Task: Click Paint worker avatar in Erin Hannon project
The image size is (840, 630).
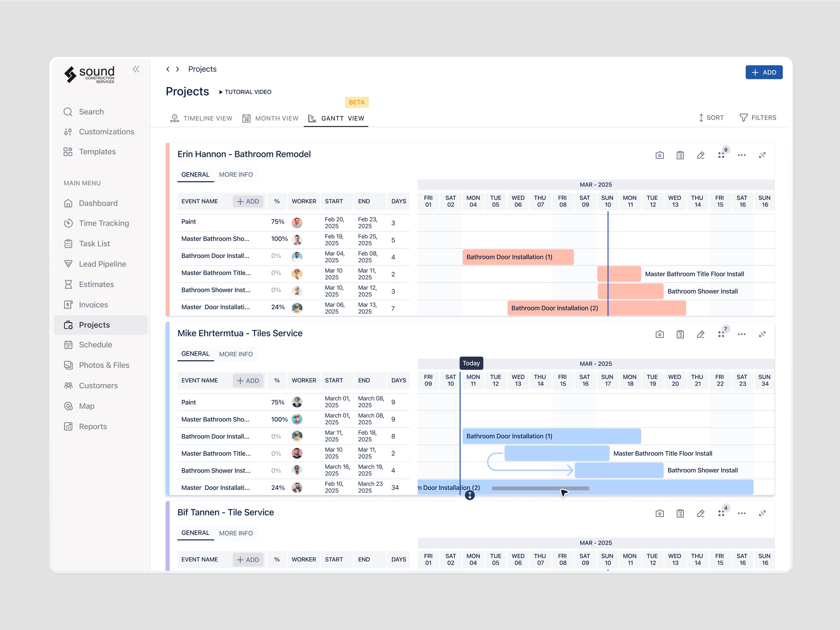Action: [x=297, y=223]
